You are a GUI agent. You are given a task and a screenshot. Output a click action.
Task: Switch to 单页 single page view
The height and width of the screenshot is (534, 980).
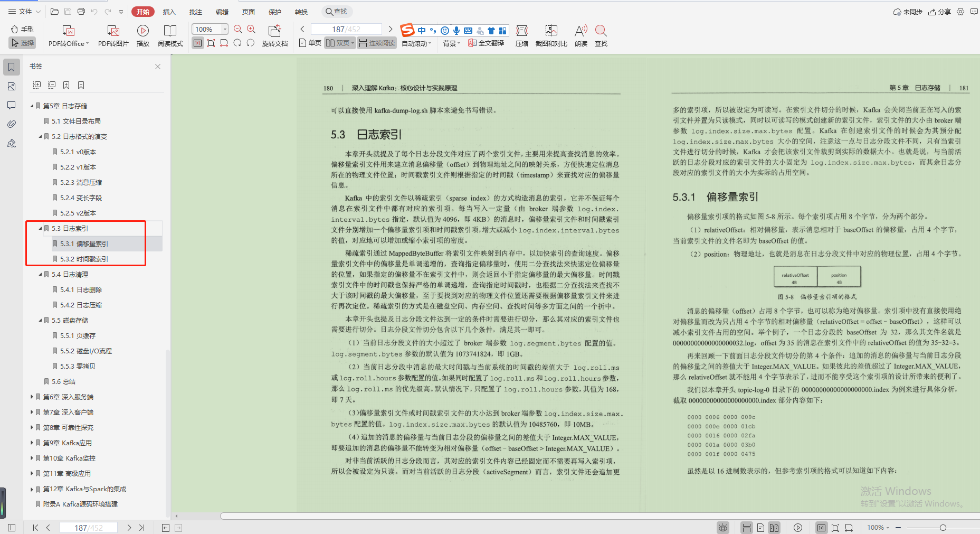pos(310,43)
